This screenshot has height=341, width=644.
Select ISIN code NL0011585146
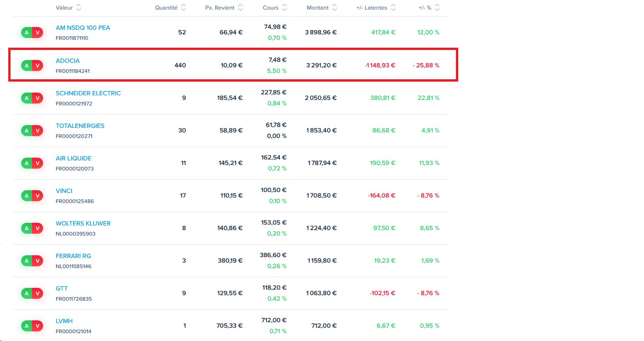coord(73,266)
